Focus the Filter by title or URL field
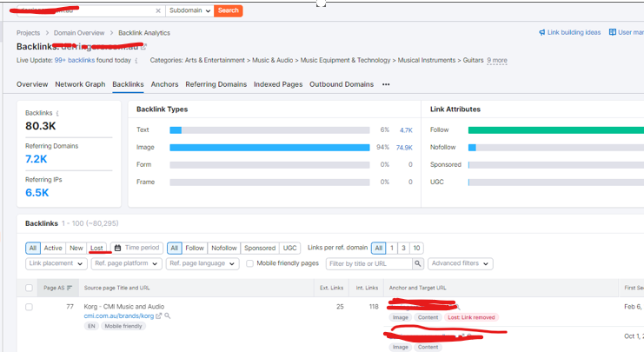Image resolution: width=644 pixels, height=352 pixels. (368, 263)
